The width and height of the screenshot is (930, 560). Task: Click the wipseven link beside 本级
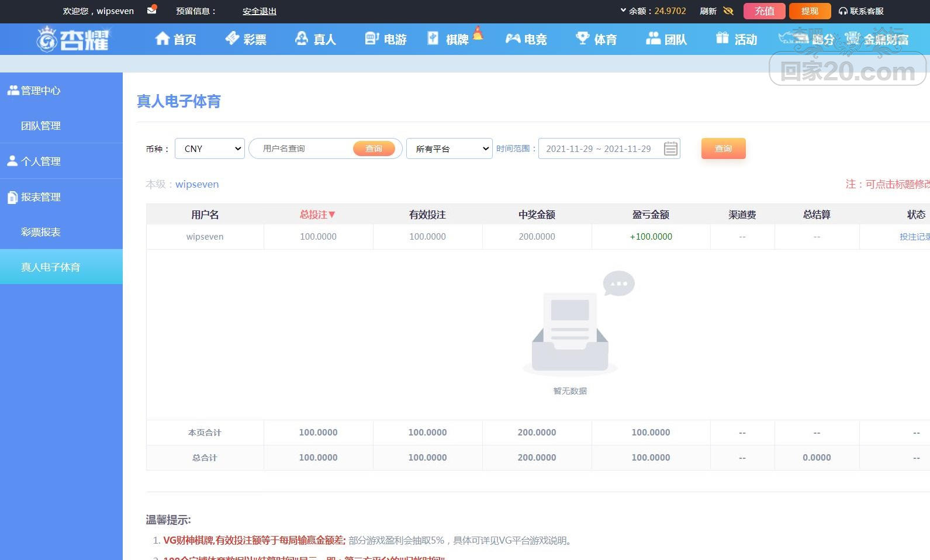click(x=197, y=184)
